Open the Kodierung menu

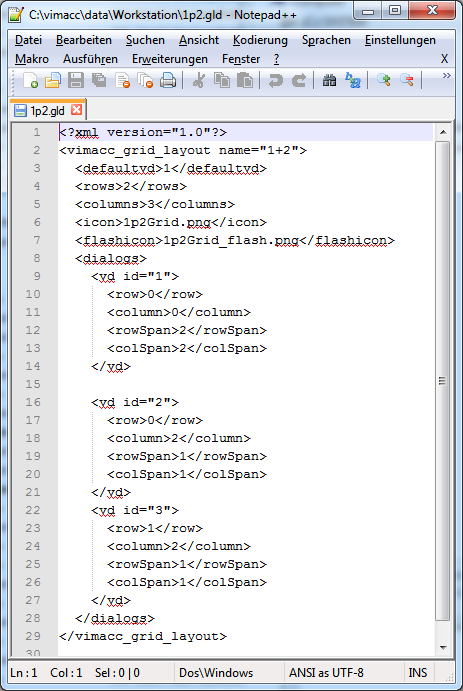260,40
